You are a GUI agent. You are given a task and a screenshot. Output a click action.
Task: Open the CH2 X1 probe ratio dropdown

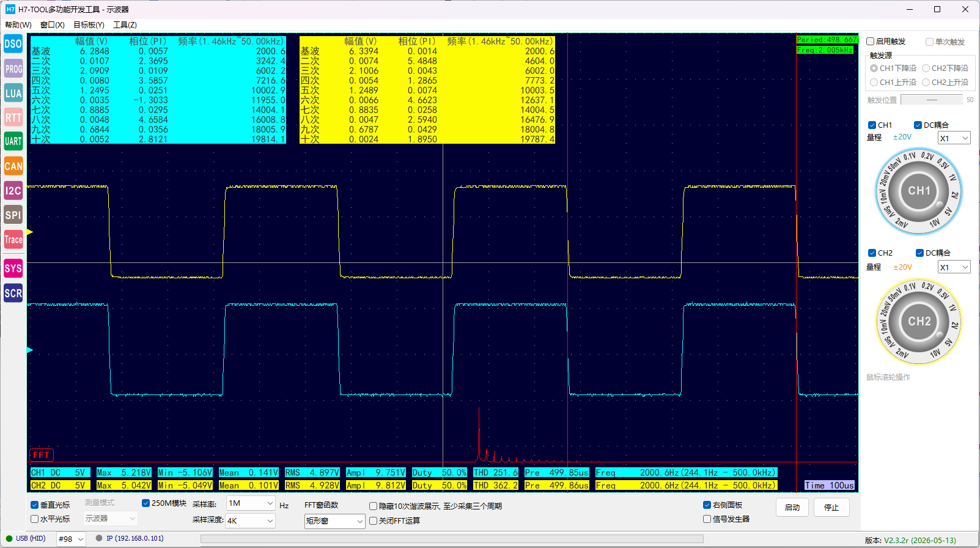(954, 267)
